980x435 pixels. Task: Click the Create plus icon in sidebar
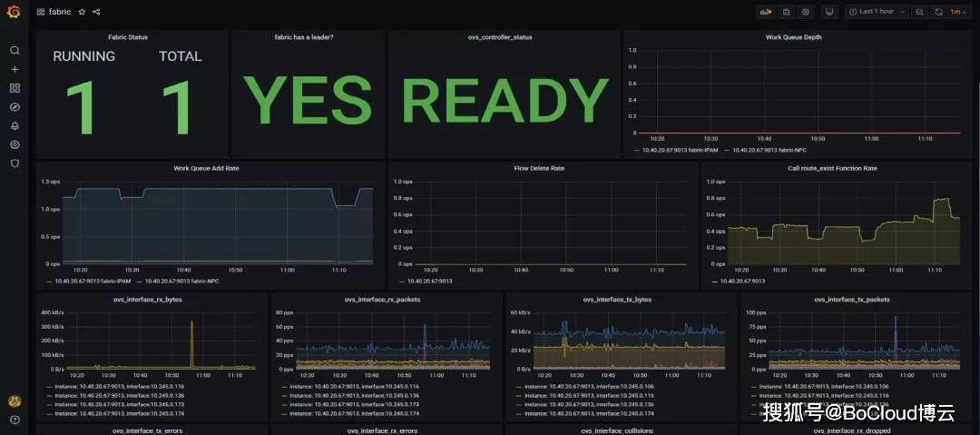point(15,69)
